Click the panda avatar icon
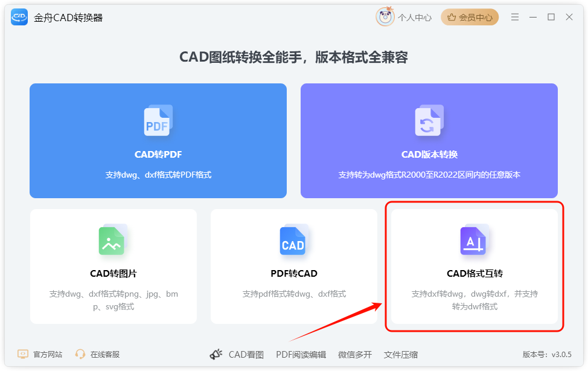Screen dimensions: 588x371 (385, 17)
